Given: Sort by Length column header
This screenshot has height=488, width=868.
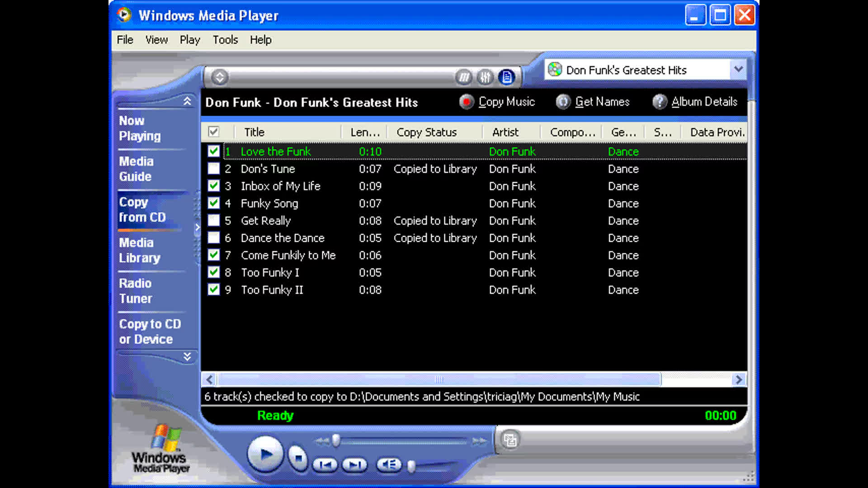Looking at the screenshot, I should [x=364, y=132].
